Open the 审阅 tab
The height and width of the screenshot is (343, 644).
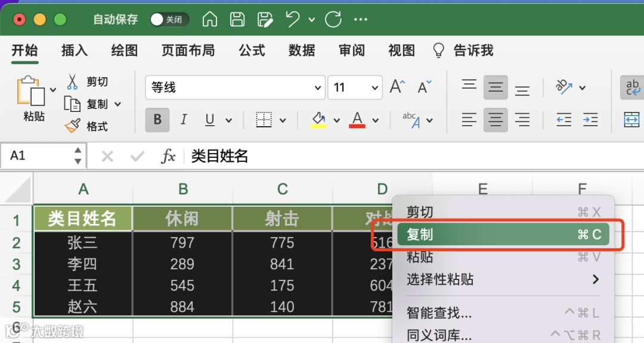[352, 51]
